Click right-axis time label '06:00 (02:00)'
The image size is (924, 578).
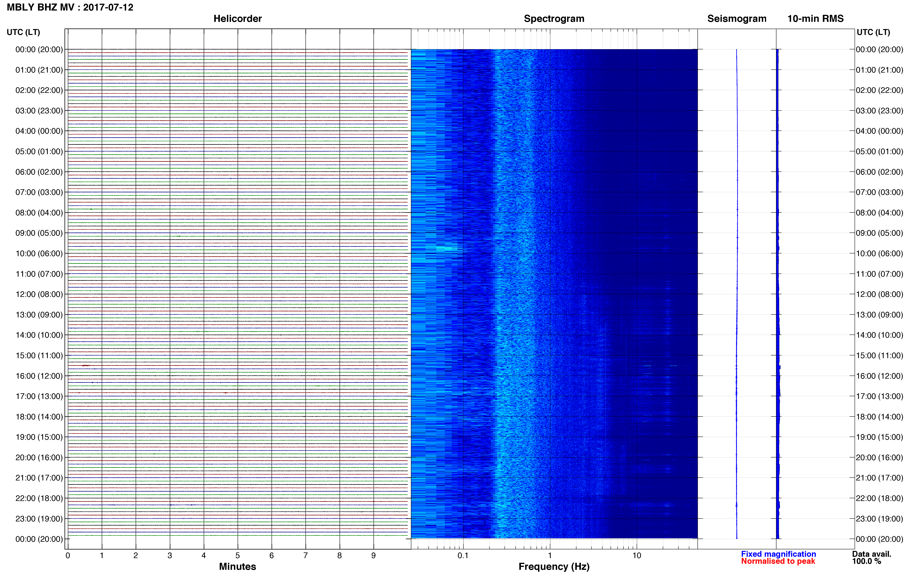tap(879, 172)
